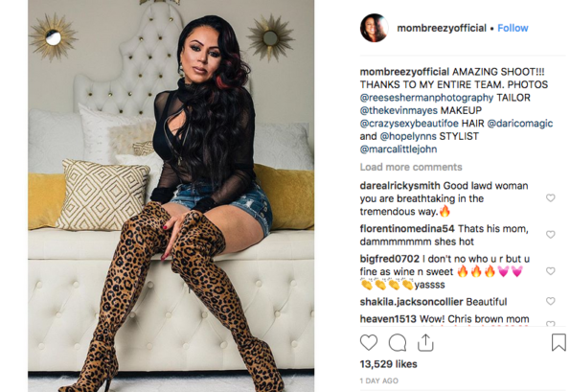
Task: Open @reeseshermanphotography profile link
Action: point(426,98)
